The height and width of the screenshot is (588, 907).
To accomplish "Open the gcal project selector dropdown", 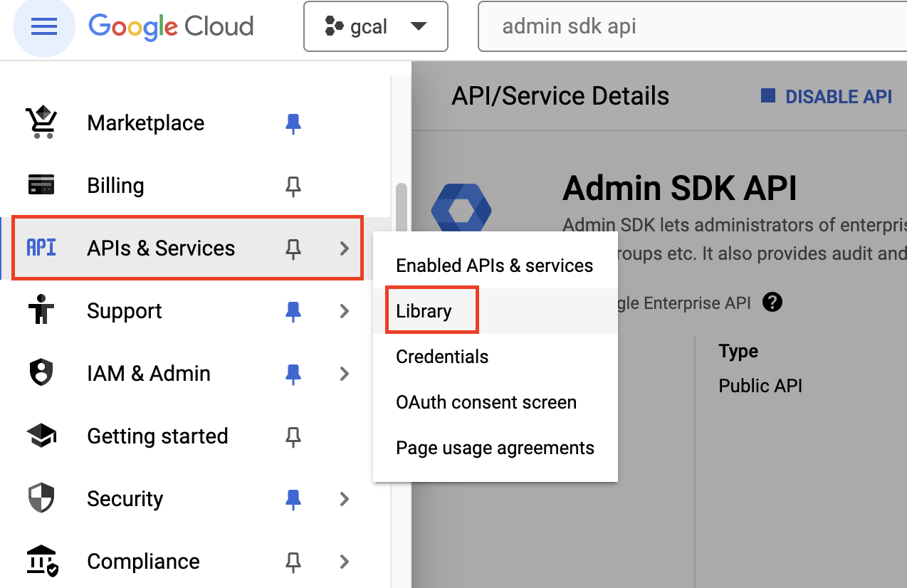I will (x=376, y=26).
